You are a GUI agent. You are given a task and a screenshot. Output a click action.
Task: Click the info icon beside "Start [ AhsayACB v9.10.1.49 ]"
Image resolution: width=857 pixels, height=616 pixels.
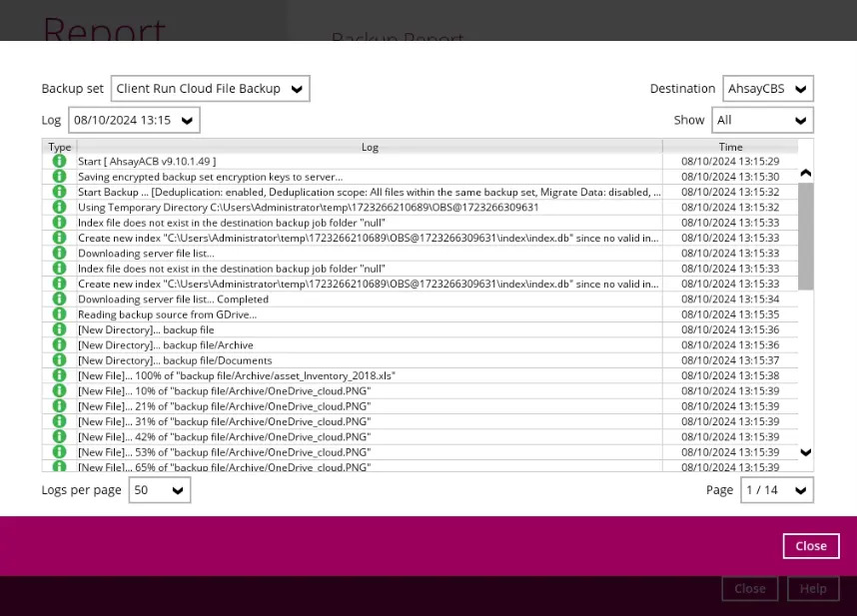click(59, 161)
